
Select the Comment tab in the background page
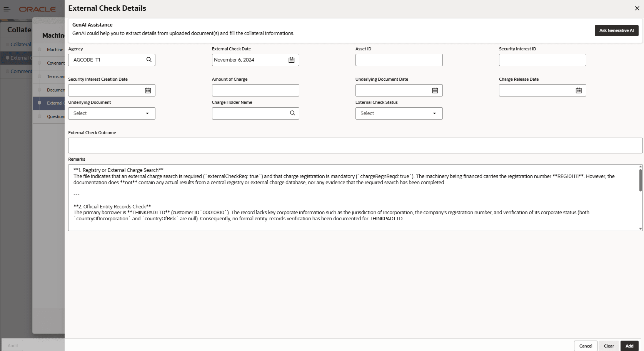tap(22, 71)
